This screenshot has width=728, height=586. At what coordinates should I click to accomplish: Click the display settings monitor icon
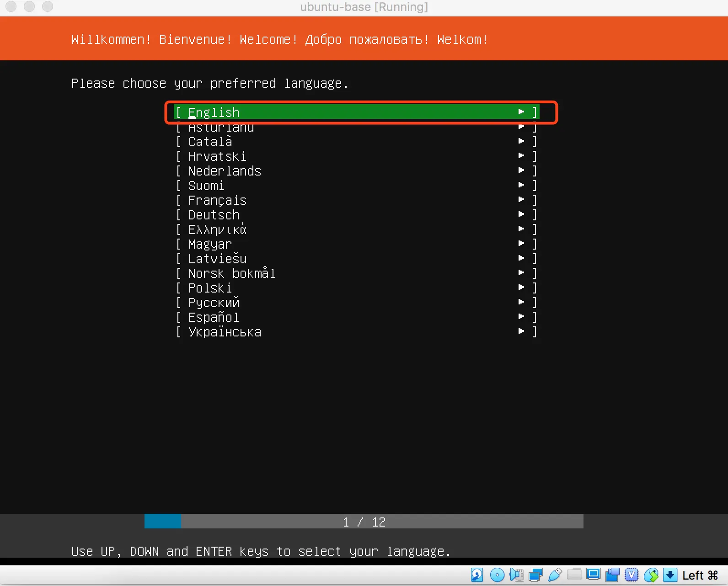pyautogui.click(x=593, y=574)
